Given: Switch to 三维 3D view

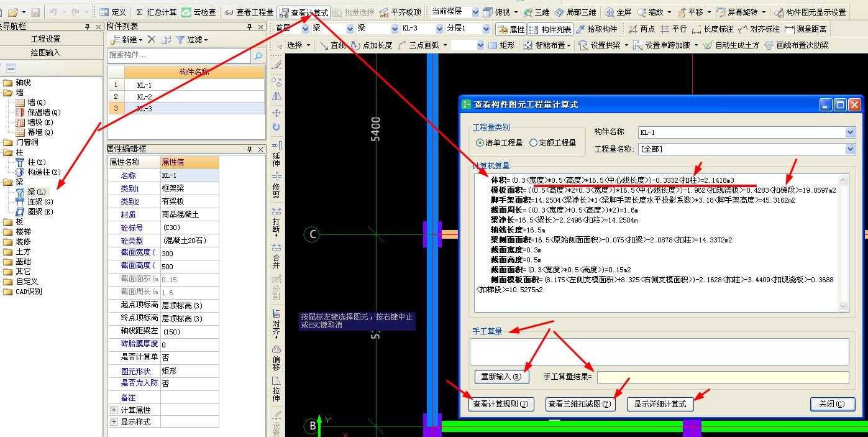Looking at the screenshot, I should coord(536,12).
